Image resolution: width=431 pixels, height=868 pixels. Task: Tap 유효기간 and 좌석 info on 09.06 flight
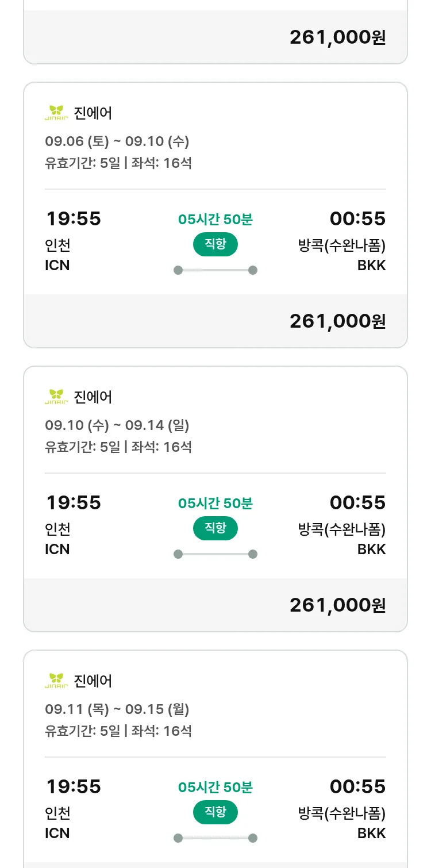(x=118, y=163)
